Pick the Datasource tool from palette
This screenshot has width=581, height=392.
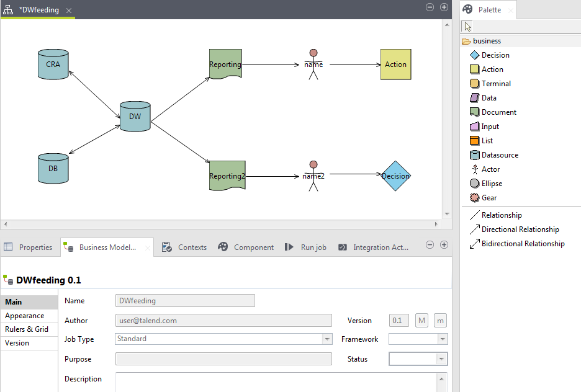coord(499,155)
